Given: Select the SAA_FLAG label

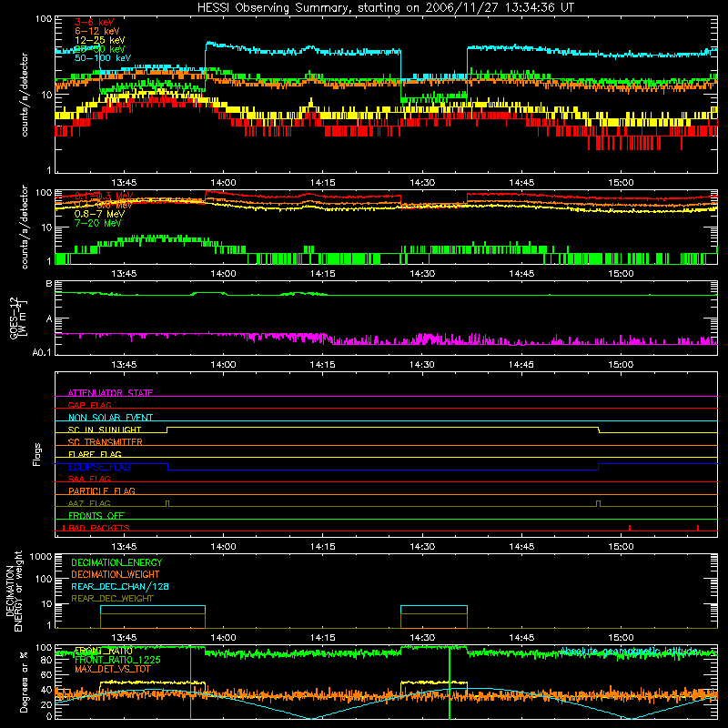Looking at the screenshot, I should [89, 479].
